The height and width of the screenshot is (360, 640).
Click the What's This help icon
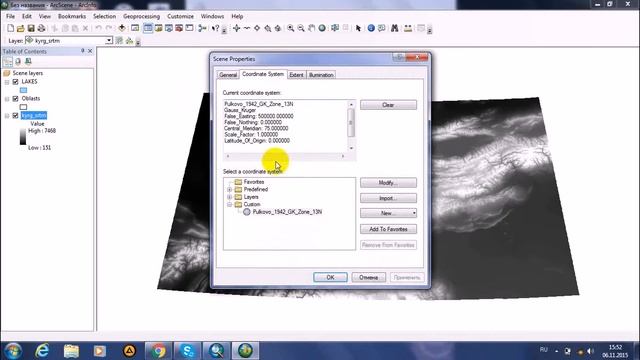[x=216, y=28]
